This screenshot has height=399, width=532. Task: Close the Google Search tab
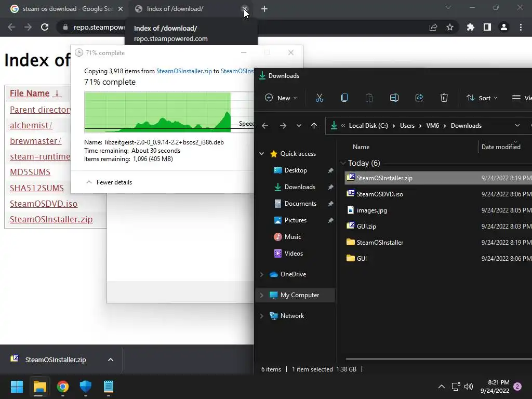tap(121, 9)
